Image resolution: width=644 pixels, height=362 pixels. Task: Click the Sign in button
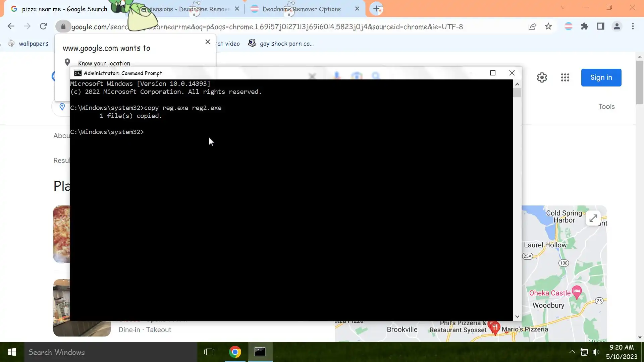(601, 77)
